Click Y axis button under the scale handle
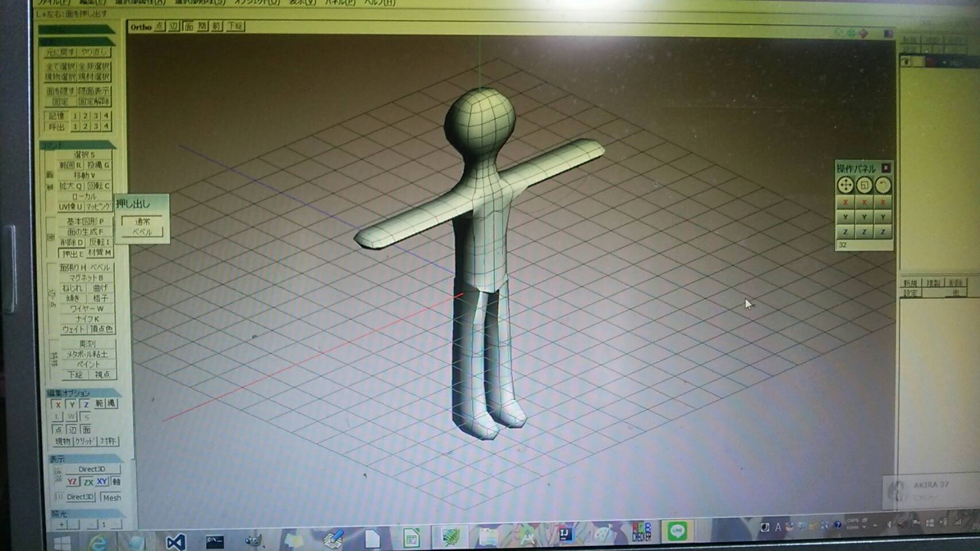 click(x=864, y=217)
